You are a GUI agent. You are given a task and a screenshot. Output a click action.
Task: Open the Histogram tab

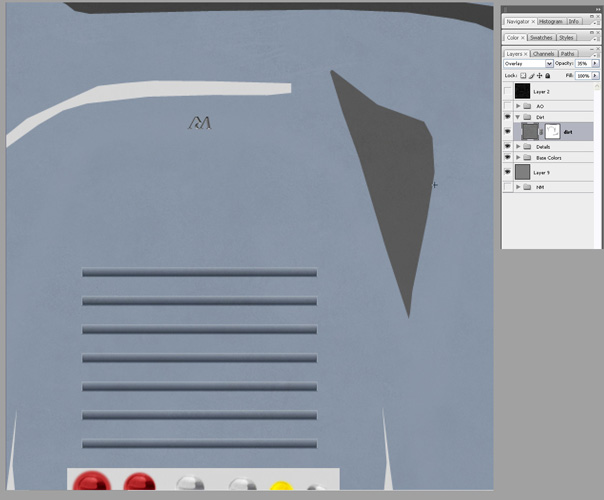[551, 21]
